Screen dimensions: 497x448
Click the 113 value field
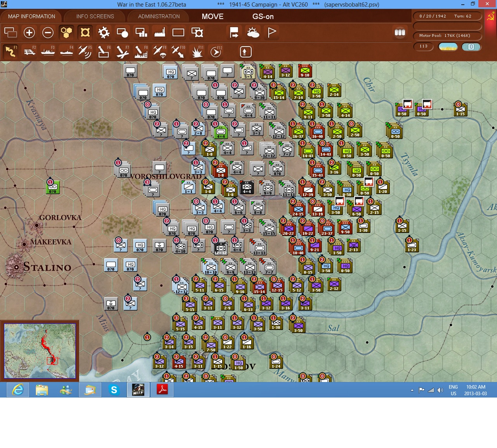pyautogui.click(x=424, y=46)
